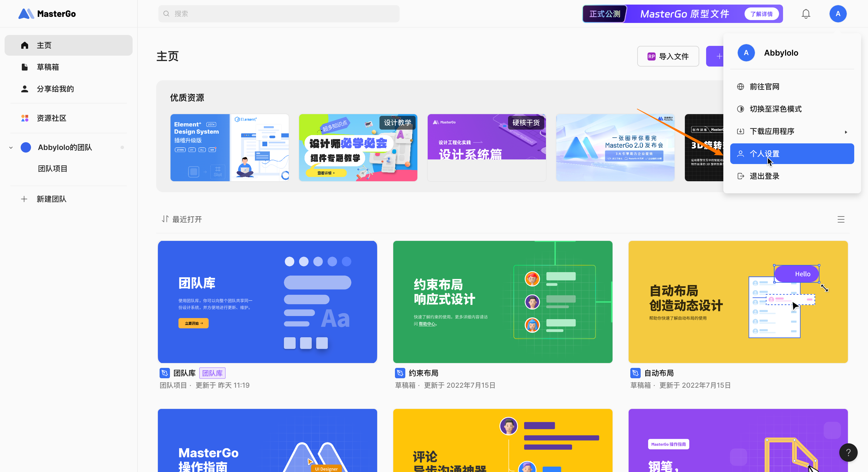Click the user avatar in the header

838,14
